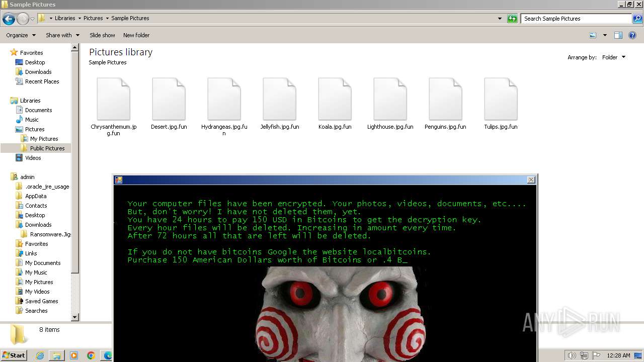Open Downloads under Favorites
Viewport: 644px width, 362px height.
point(38,72)
